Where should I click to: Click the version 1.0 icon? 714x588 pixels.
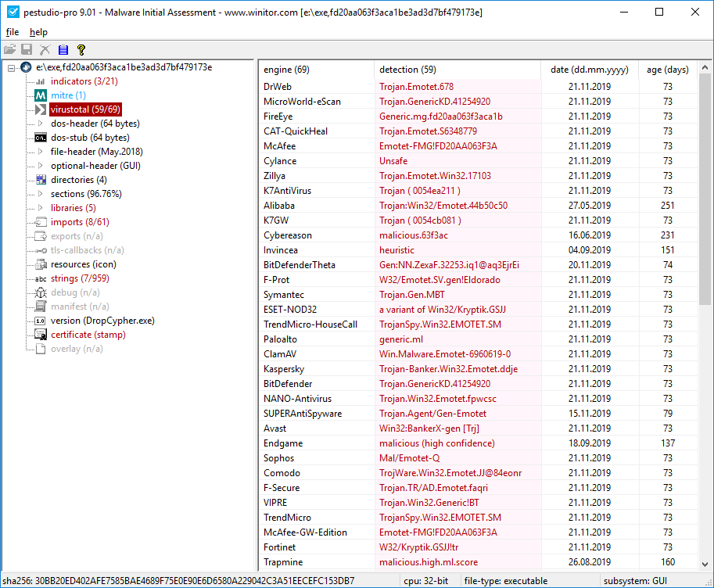[40, 321]
